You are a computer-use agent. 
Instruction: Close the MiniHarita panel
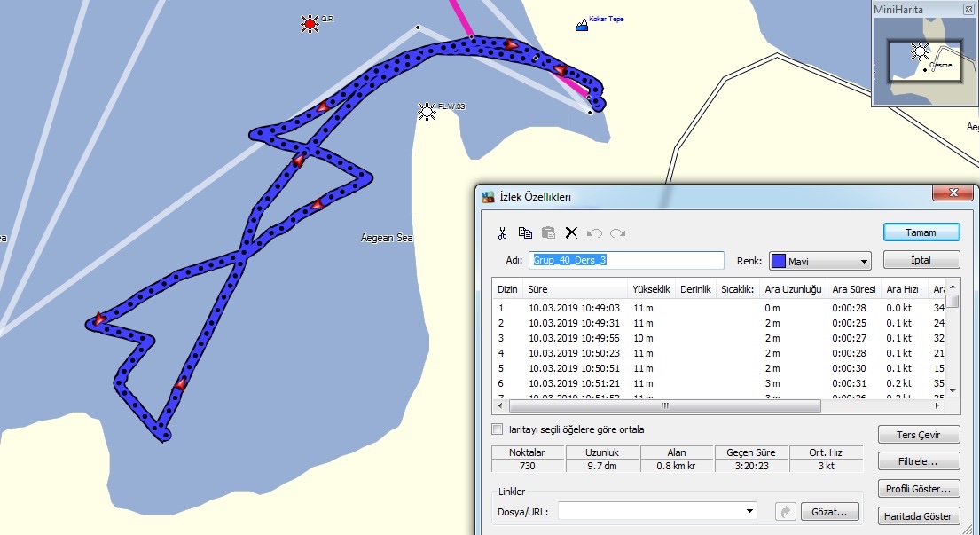[x=968, y=10]
